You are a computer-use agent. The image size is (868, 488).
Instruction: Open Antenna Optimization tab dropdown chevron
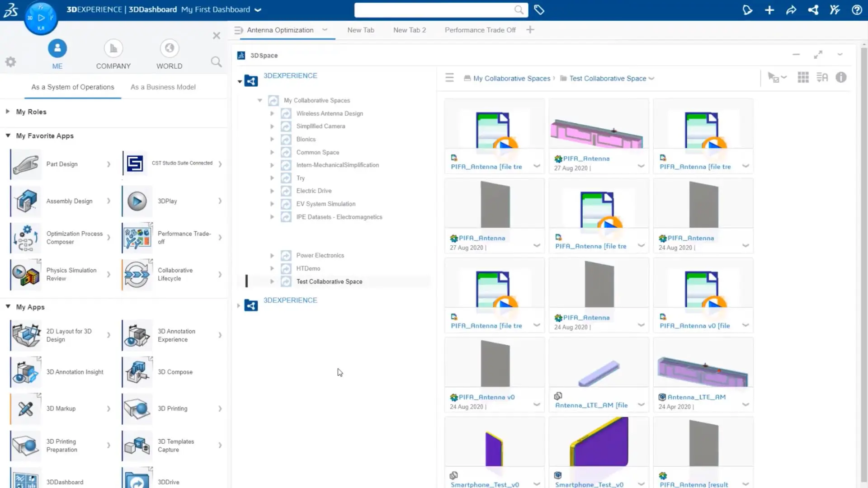point(325,30)
